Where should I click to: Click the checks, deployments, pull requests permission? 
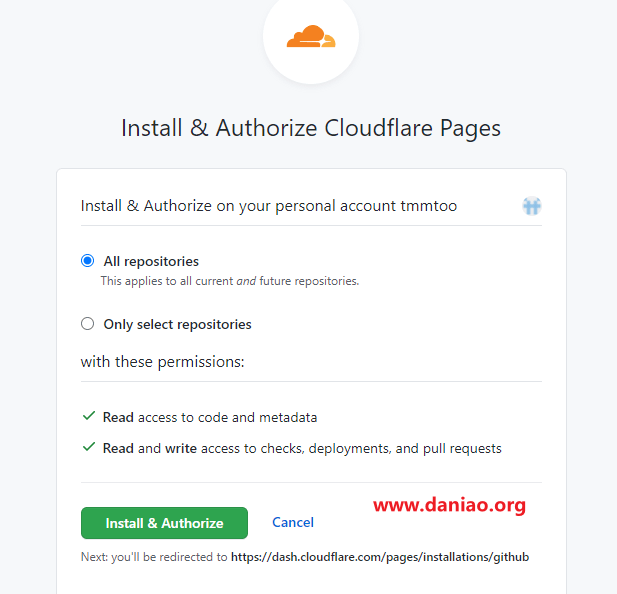click(302, 448)
